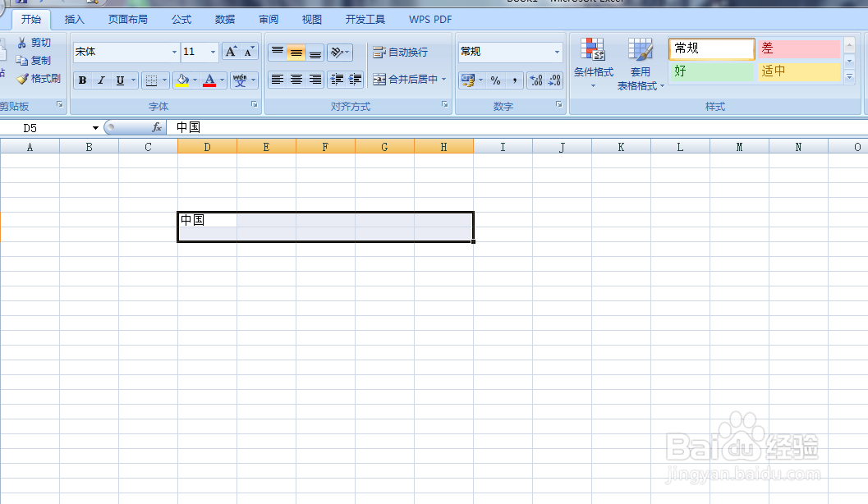The image size is (868, 504).
Task: Apply comma style
Action: pyautogui.click(x=514, y=80)
